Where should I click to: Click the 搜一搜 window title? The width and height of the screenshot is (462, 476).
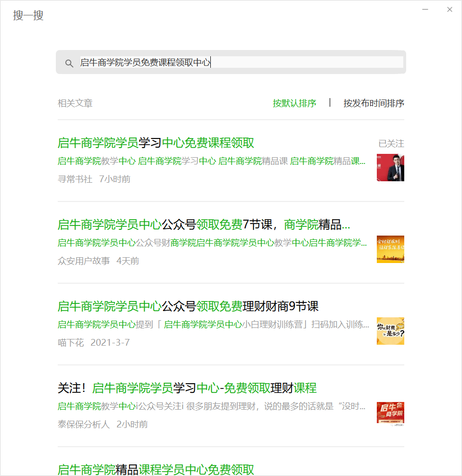(28, 15)
